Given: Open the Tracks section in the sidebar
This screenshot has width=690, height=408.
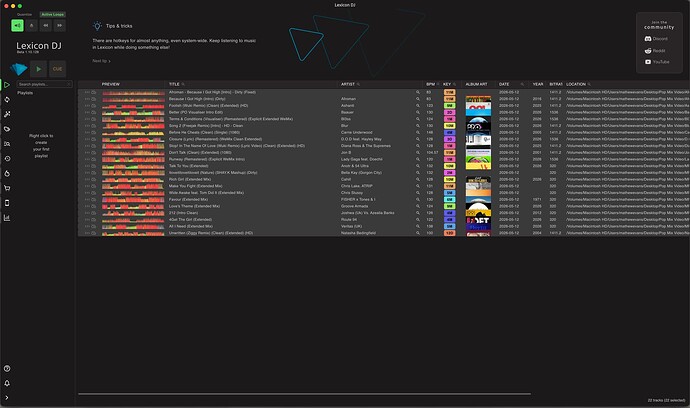Looking at the screenshot, I should pos(7,85).
